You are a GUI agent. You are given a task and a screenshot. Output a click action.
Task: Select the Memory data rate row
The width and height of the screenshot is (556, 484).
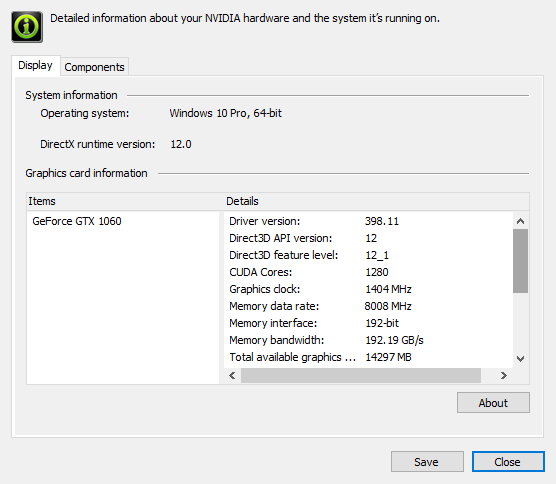pos(368,306)
